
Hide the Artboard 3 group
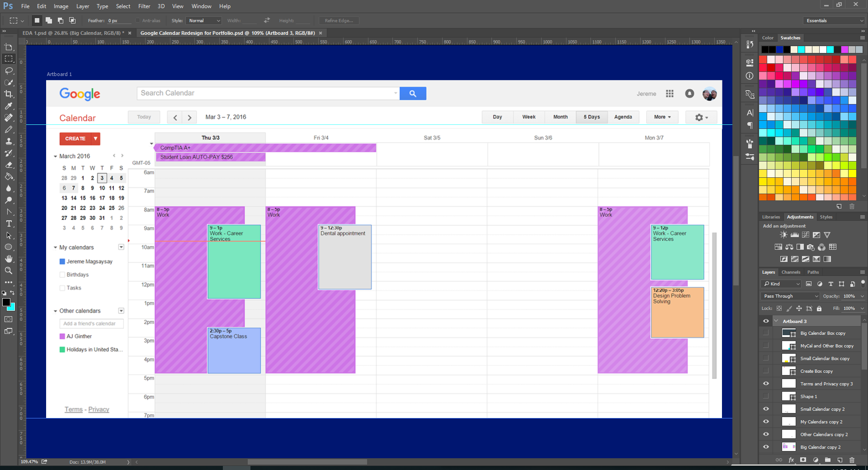[x=766, y=321]
